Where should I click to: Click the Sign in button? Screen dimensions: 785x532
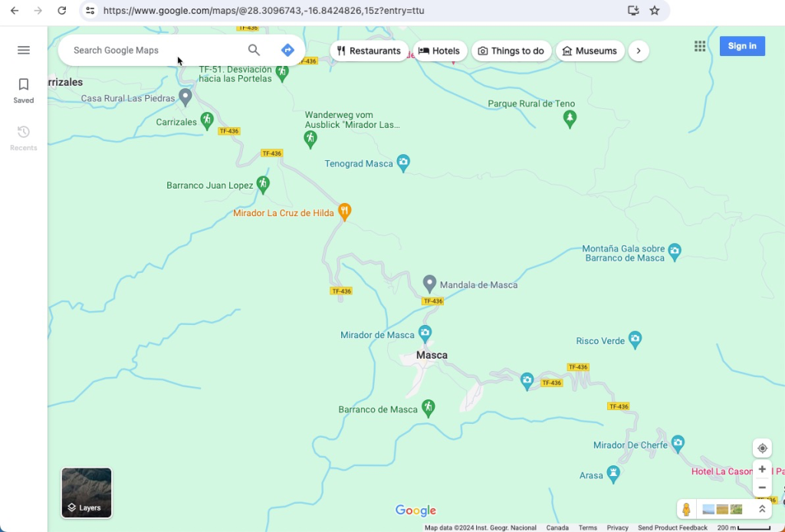(x=741, y=46)
